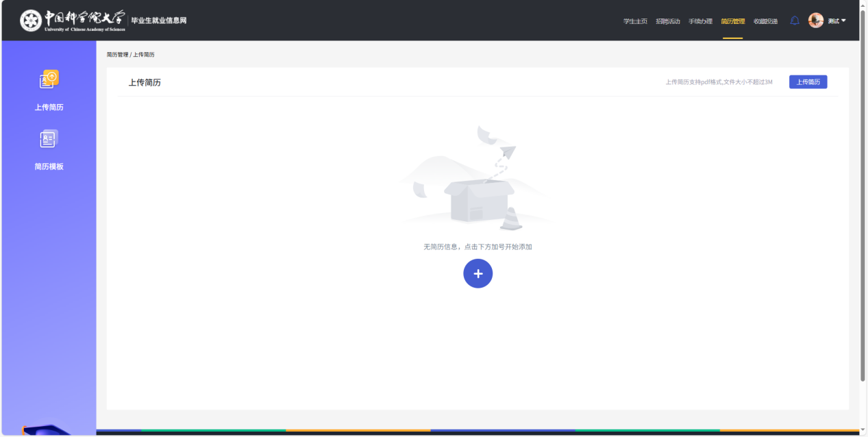Open the 招聘活动 nav item
Image resolution: width=868 pixels, height=437 pixels.
click(x=668, y=21)
